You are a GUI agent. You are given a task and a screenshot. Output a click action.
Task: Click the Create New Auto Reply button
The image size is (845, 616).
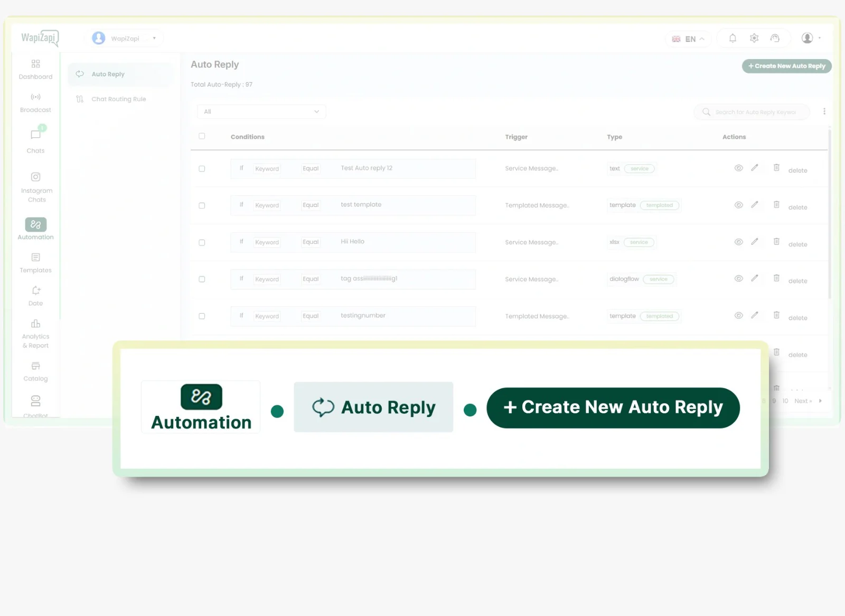(x=786, y=66)
